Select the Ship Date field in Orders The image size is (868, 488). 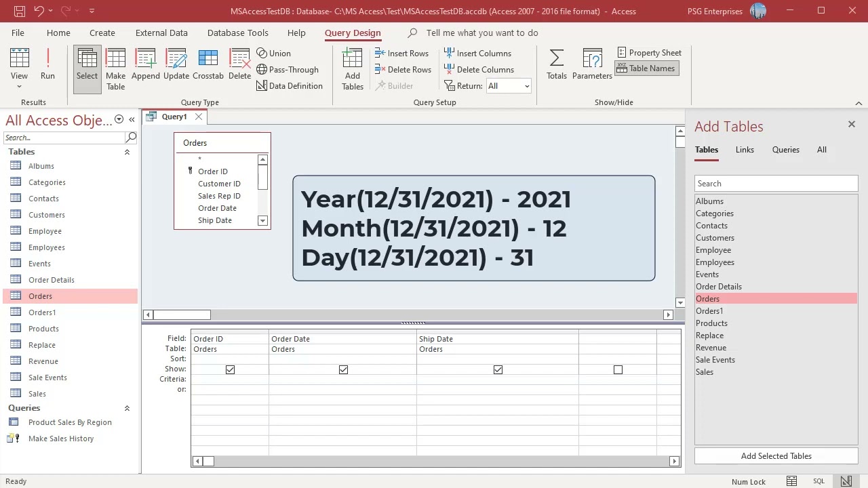(215, 220)
